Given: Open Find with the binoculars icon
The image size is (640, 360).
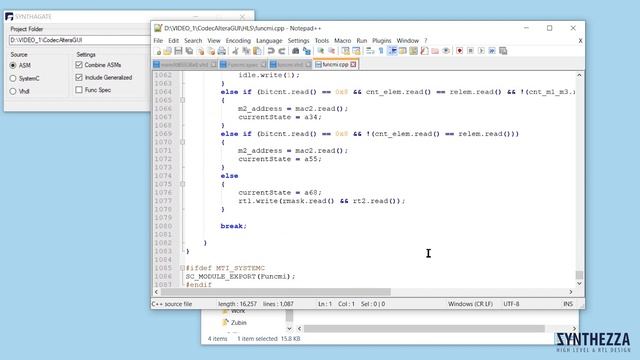Looking at the screenshot, I should [x=296, y=51].
